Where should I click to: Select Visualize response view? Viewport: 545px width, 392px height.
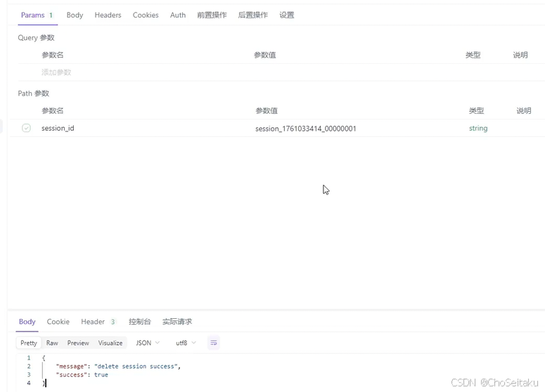110,343
